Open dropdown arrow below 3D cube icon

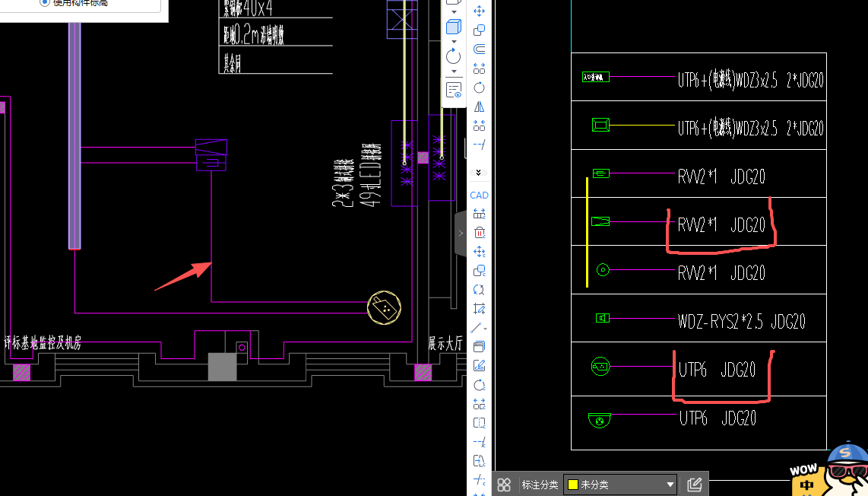tap(454, 42)
